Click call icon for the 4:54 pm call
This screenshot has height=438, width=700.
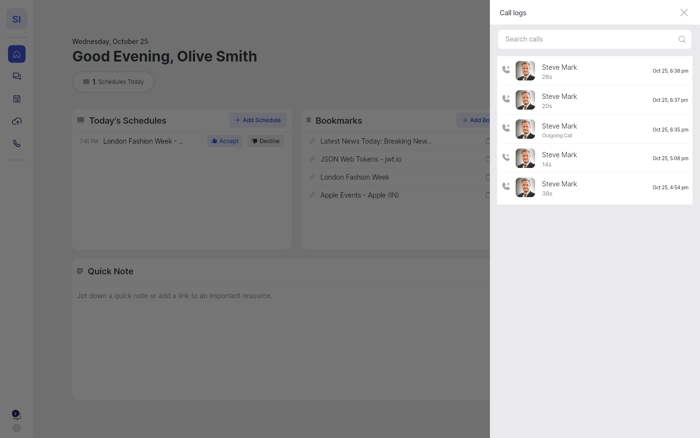(x=506, y=186)
